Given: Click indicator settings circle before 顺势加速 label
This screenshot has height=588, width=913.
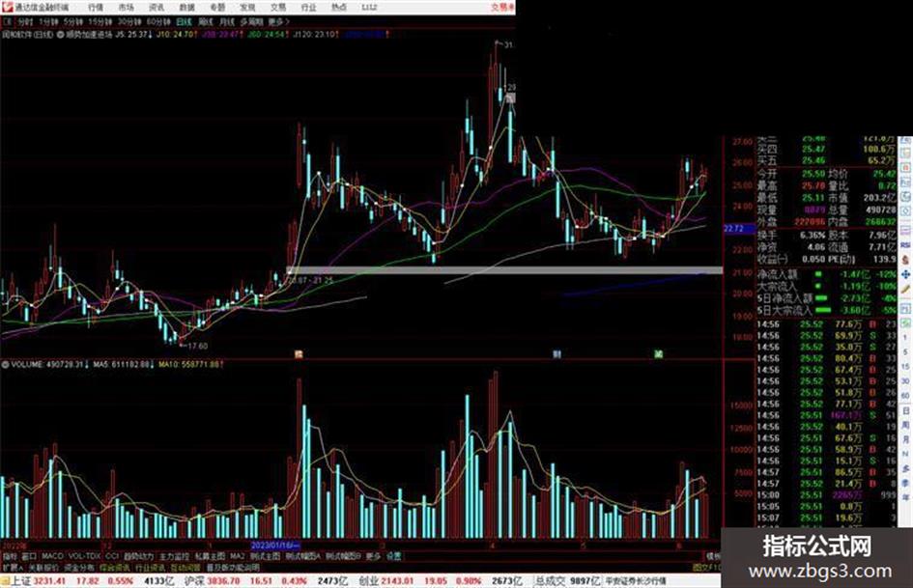Looking at the screenshot, I should click(x=60, y=35).
